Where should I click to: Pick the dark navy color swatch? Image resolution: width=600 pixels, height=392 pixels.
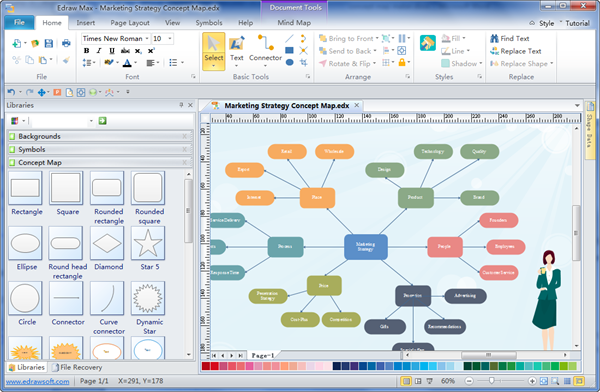(x=337, y=366)
